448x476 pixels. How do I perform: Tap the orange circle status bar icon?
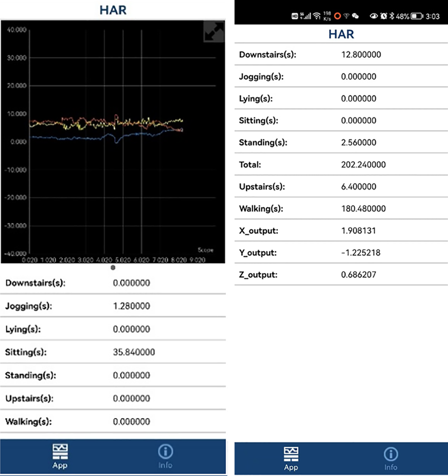coord(337,16)
